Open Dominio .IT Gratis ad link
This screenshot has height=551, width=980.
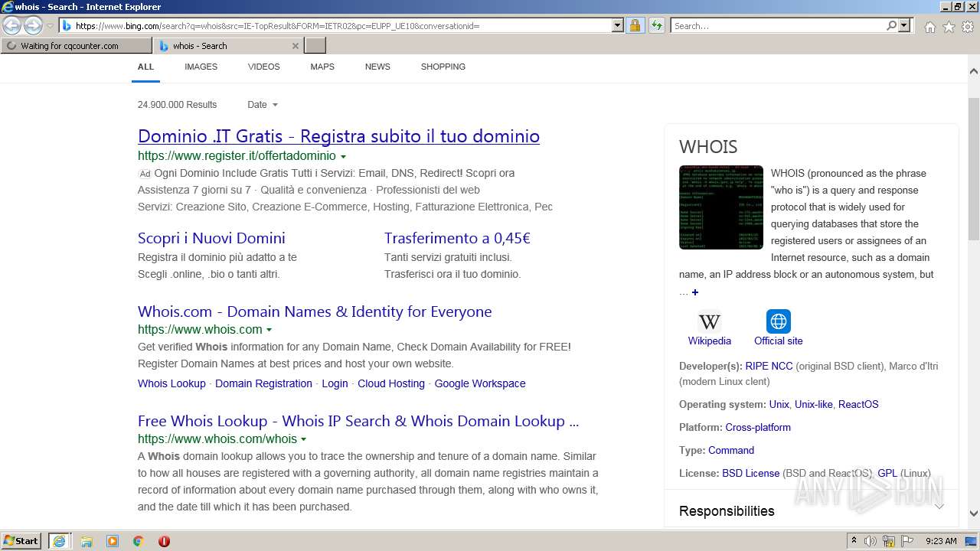click(338, 136)
